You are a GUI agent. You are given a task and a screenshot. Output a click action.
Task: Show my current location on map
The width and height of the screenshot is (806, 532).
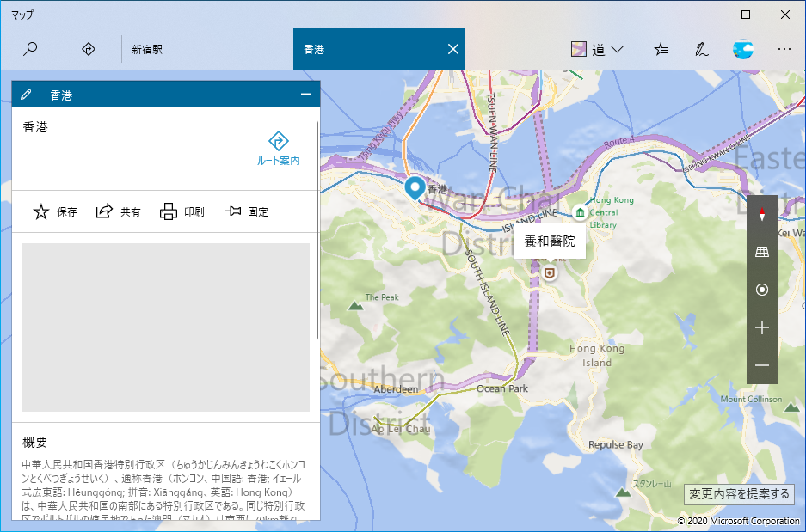[x=761, y=290]
